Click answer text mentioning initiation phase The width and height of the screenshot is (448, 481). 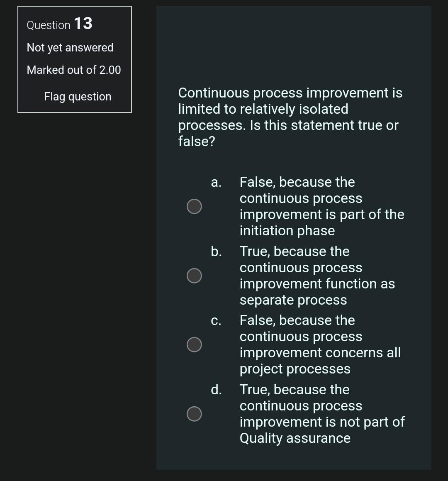click(321, 206)
